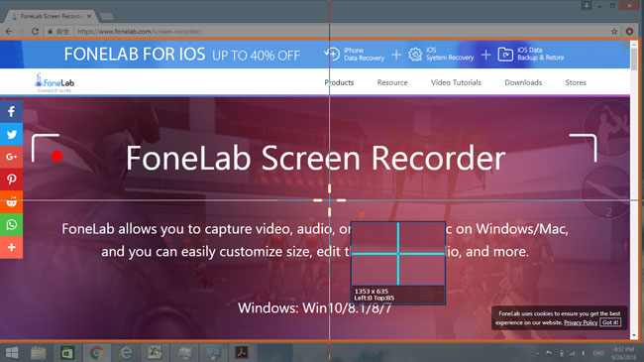
Task: Open Adobe Acrobat from the taskbar
Action: coord(242,353)
